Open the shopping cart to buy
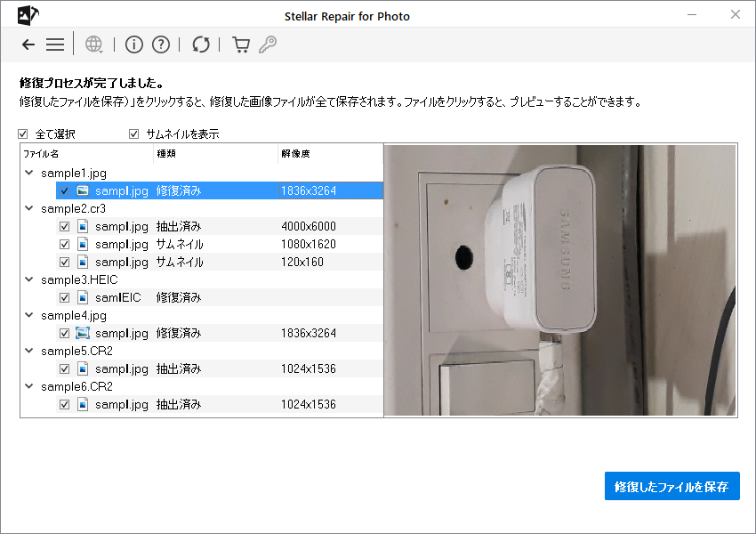Image resolution: width=756 pixels, height=534 pixels. [x=241, y=44]
